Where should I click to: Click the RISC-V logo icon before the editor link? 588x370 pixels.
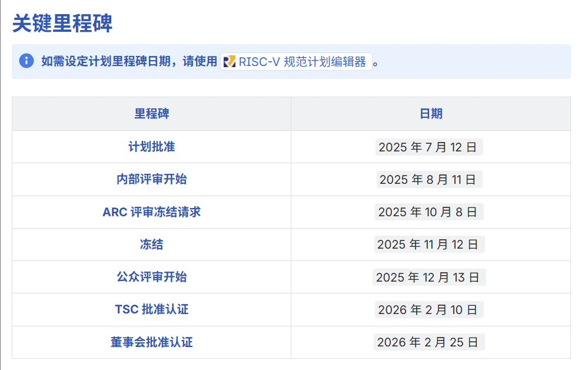pyautogui.click(x=230, y=62)
